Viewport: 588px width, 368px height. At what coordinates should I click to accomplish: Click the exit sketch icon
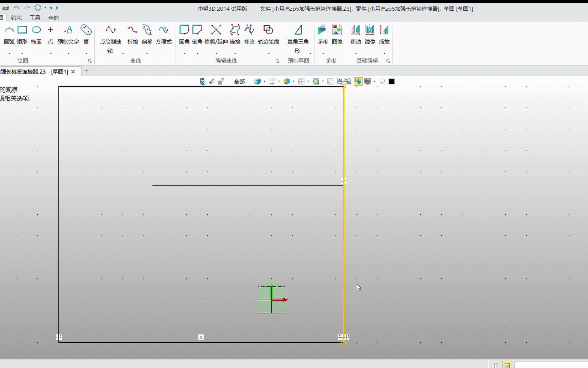click(202, 81)
